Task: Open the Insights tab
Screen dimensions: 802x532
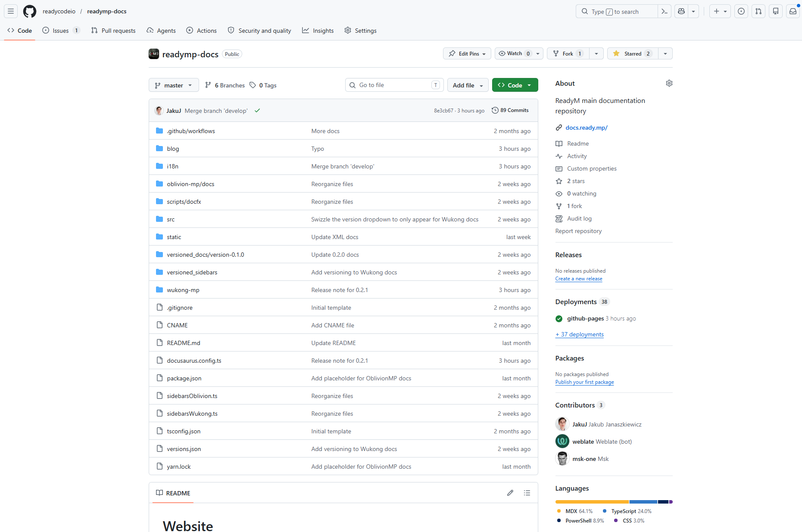Action: coord(318,31)
